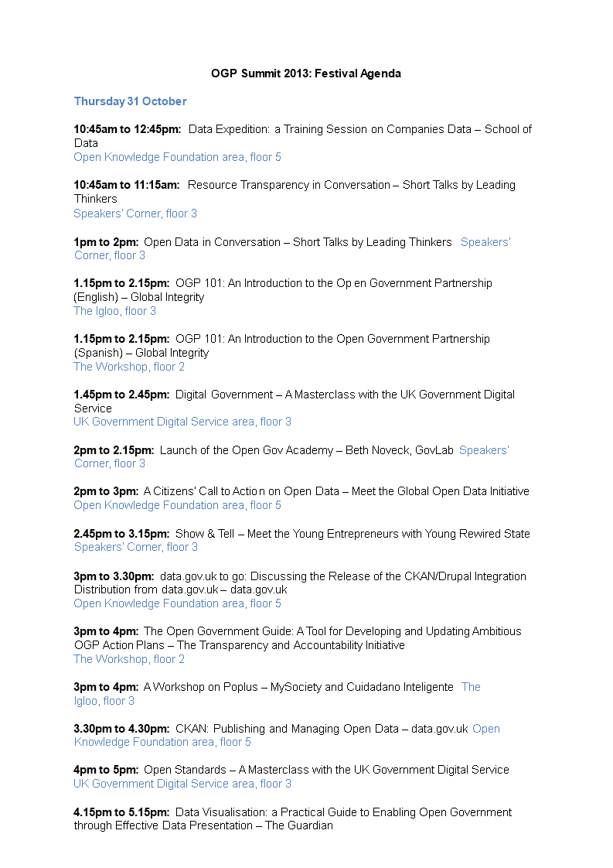Screen dimensions: 613x868
Task: Click 'The Workshop, floor 2' under the Spanish OGP 101 session
Action: 129,367
